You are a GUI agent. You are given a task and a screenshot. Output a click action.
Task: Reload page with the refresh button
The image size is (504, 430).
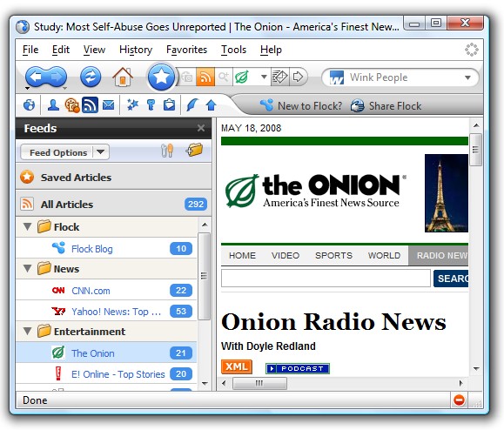tap(91, 77)
